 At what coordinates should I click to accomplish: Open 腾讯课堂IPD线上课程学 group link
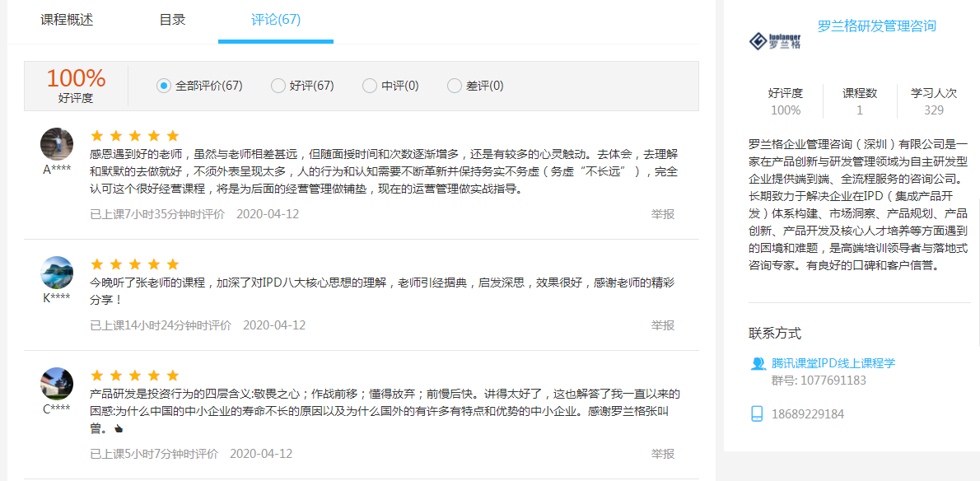[x=833, y=363]
